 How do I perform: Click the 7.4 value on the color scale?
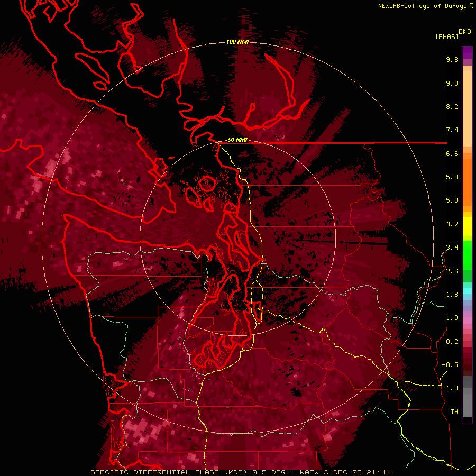pos(452,130)
